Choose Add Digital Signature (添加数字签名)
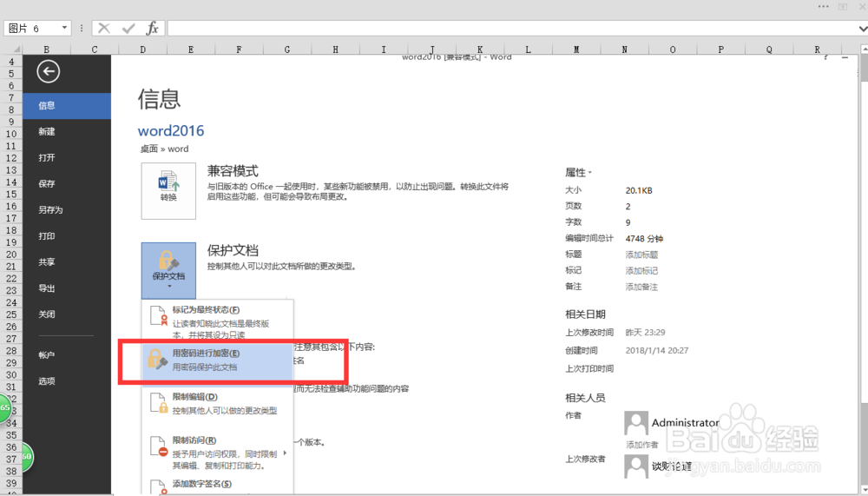Screen dimensions: 868x496 pyautogui.click(x=218, y=485)
